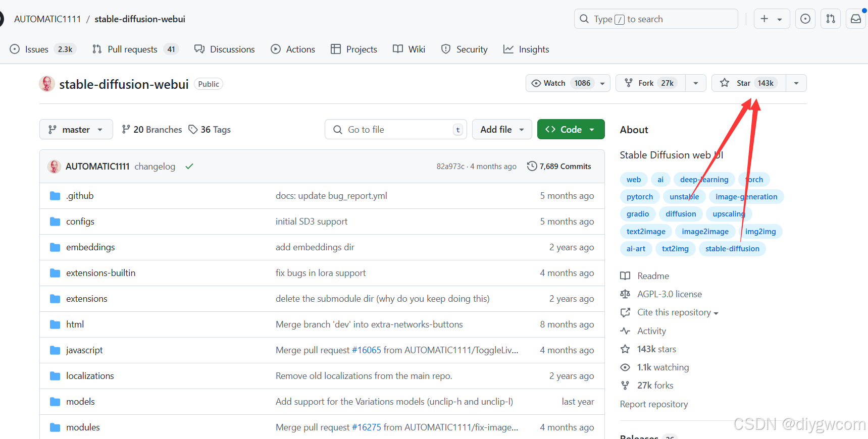The image size is (868, 439).
Task: Focus the Type / to search box
Action: [656, 19]
